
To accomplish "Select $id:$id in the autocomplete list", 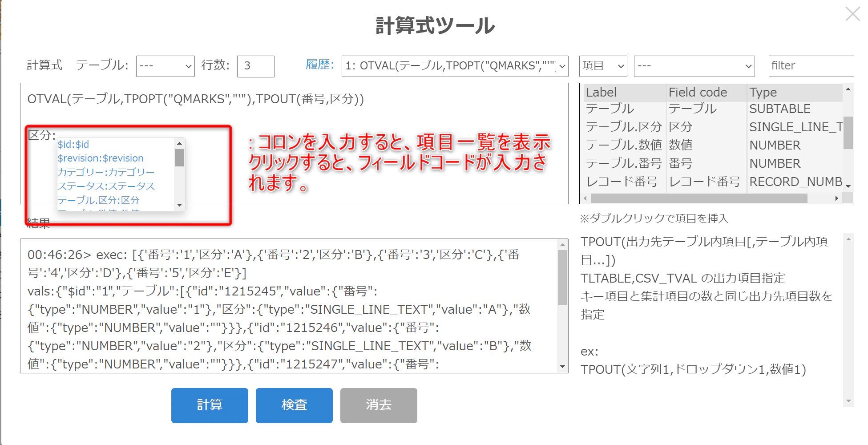I will tap(73, 144).
